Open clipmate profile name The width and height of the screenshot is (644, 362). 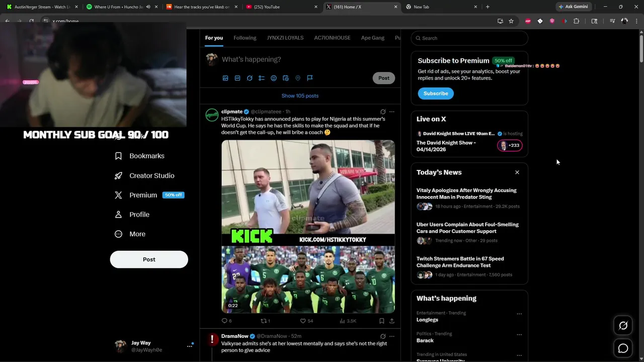pyautogui.click(x=232, y=112)
